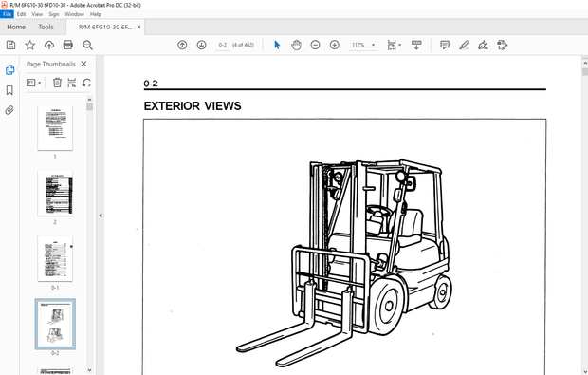
Task: Delete the selected page with the trash icon
Action: [x=57, y=83]
